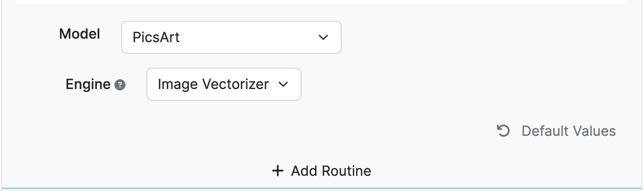Click the Engine help question mark icon
This screenshot has height=191, width=644.
point(120,85)
